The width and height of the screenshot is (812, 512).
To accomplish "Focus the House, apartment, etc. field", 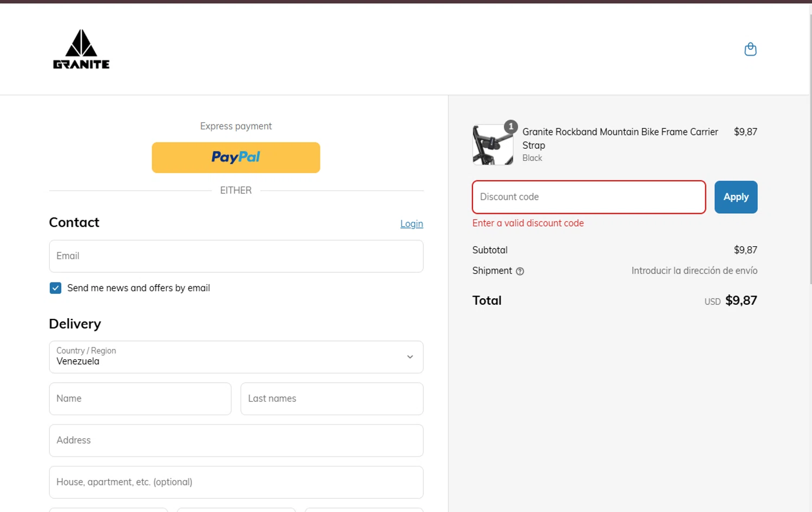I will click(x=236, y=482).
